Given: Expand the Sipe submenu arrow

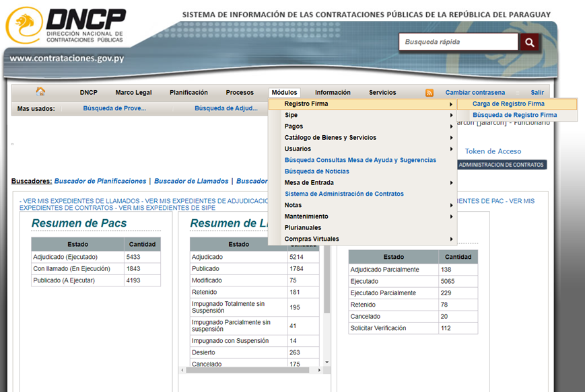Looking at the screenshot, I should [451, 116].
